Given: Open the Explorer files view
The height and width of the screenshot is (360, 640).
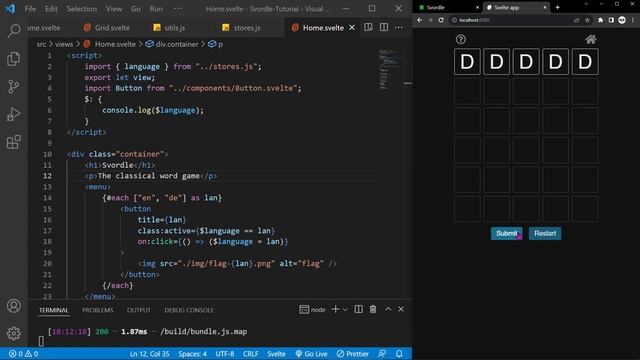Looking at the screenshot, I should point(14,58).
